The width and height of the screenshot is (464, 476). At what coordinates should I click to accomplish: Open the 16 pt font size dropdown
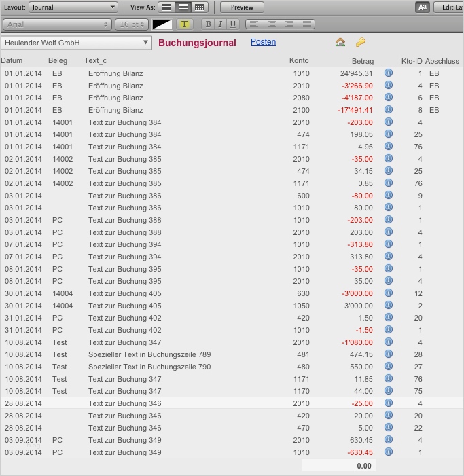132,24
